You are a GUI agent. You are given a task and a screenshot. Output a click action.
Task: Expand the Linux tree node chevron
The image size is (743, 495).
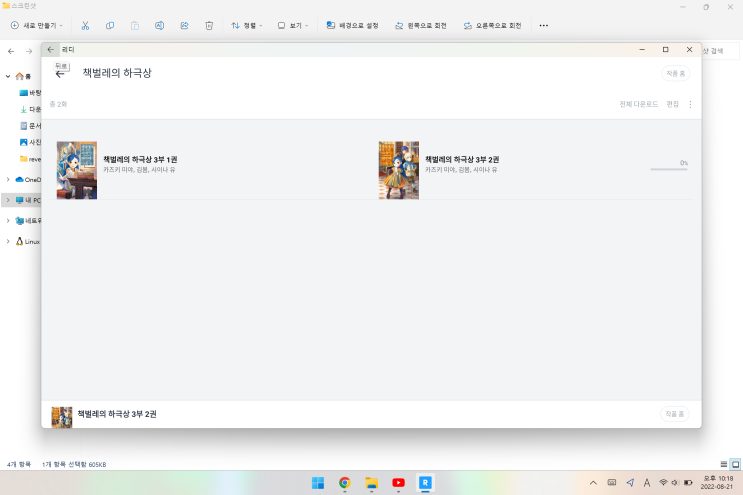click(8, 242)
